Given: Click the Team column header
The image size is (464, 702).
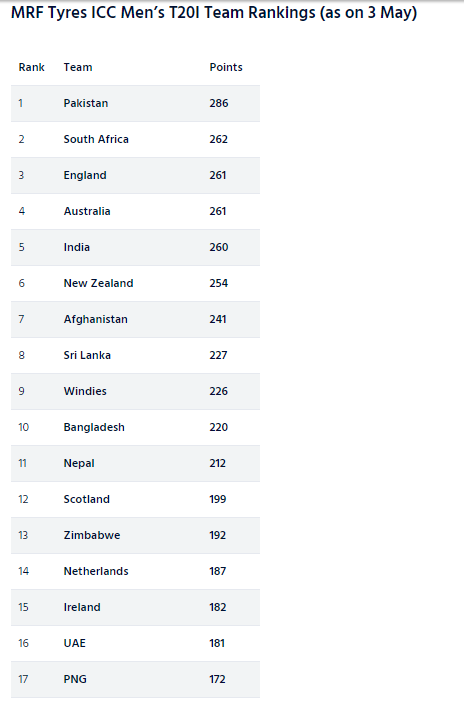Looking at the screenshot, I should pos(78,67).
